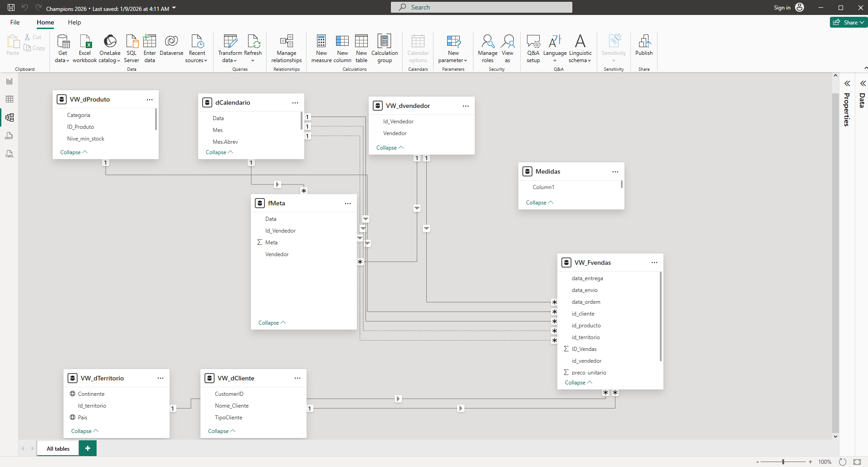Switch to Report view in sidebar
This screenshot has height=467, width=868.
[10, 82]
